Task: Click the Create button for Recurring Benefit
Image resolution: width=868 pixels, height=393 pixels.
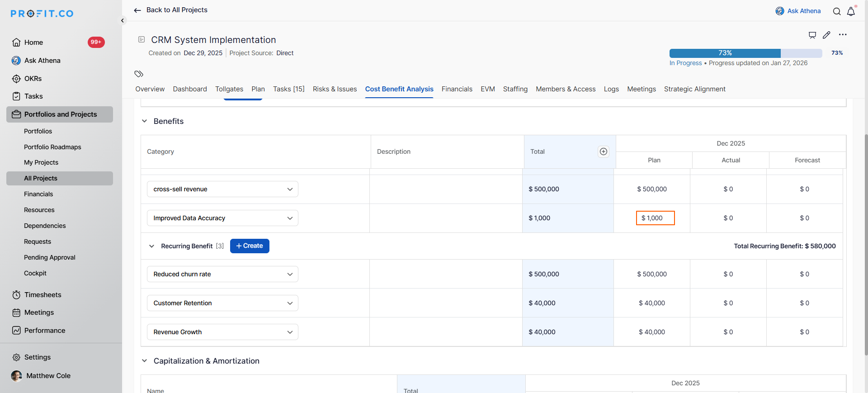Action: pyautogui.click(x=250, y=246)
